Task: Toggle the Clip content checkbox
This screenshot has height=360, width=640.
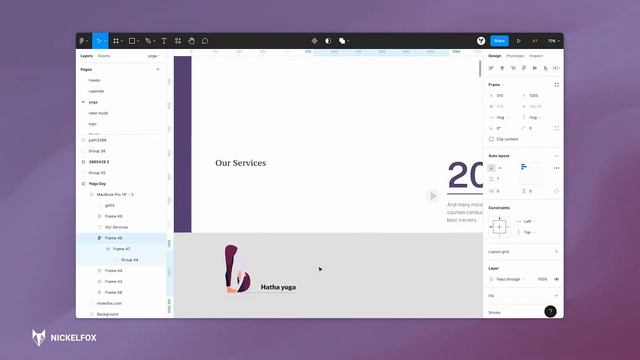Action: (491, 139)
